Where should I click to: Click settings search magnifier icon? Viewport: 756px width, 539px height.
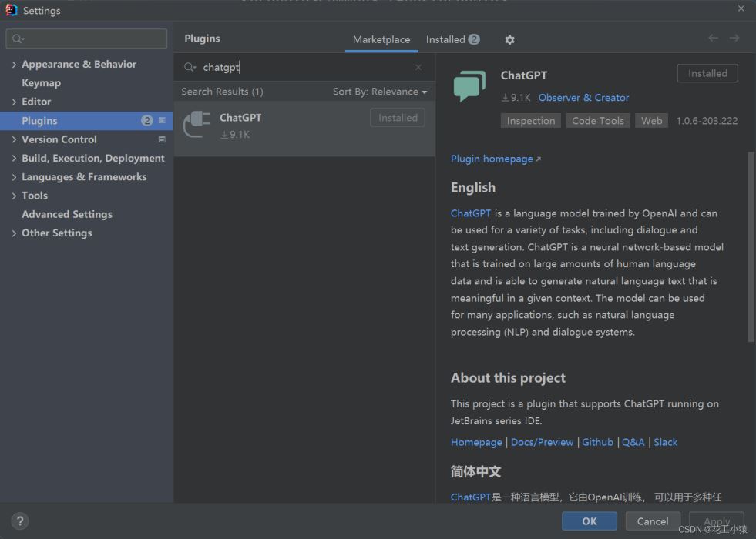[18, 38]
